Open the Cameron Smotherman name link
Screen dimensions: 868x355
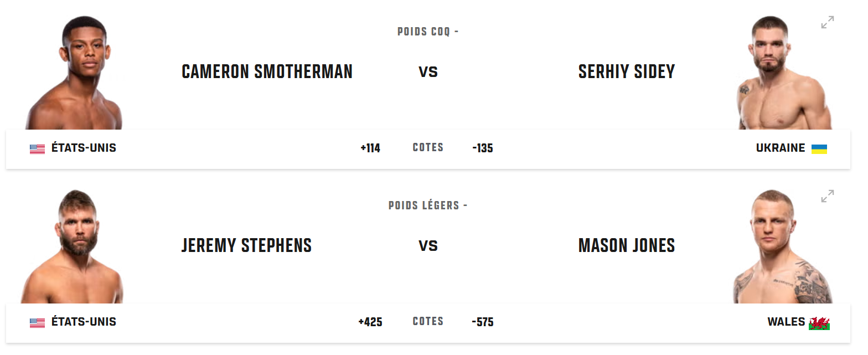point(267,72)
